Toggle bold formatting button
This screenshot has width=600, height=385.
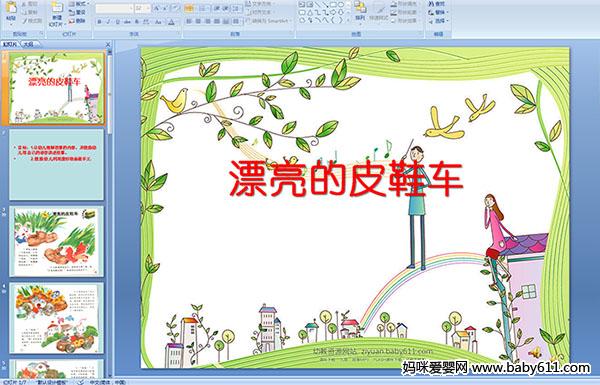(x=99, y=22)
